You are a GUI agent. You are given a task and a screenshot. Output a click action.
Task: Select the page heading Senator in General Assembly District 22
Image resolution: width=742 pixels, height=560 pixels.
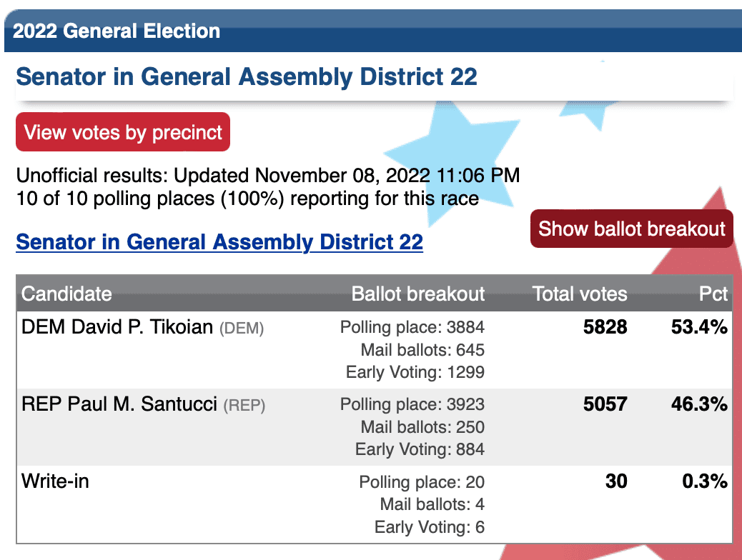click(x=247, y=76)
